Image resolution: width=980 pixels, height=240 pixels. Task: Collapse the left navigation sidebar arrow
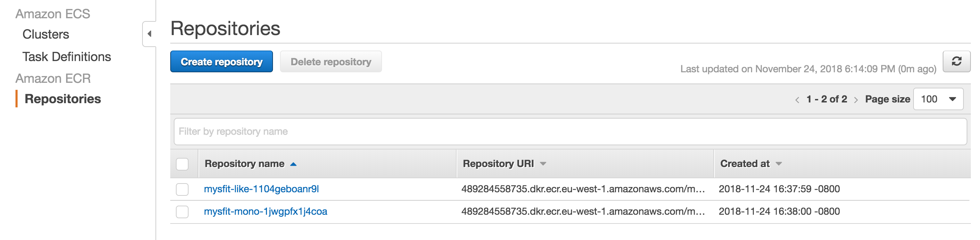149,34
